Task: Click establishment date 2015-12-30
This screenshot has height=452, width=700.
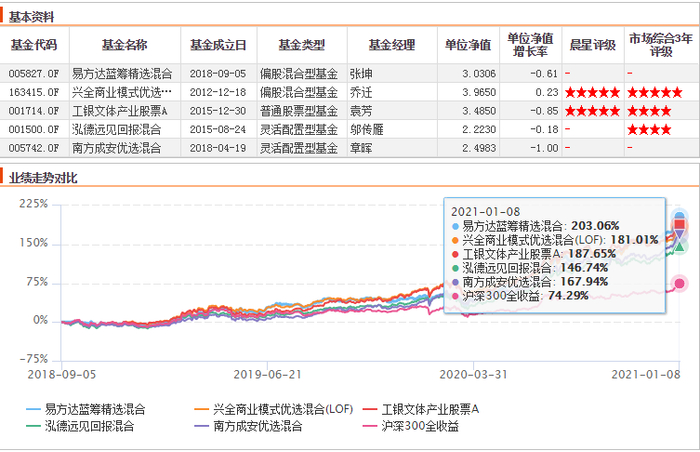Action: (x=218, y=111)
